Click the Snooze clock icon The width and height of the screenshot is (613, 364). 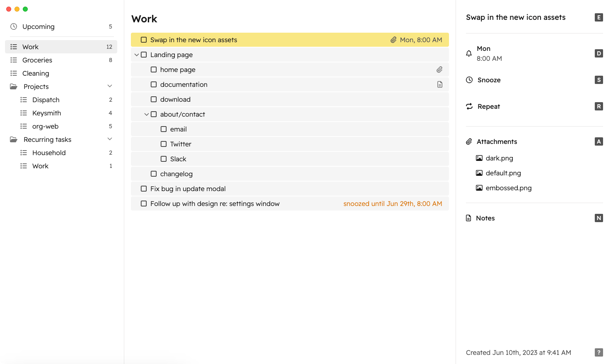[x=469, y=80]
